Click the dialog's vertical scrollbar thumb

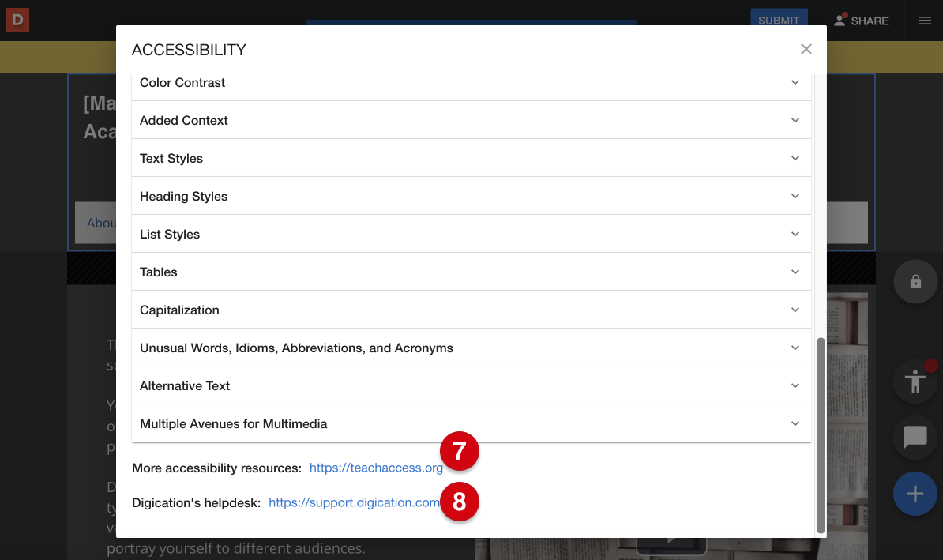(821, 434)
